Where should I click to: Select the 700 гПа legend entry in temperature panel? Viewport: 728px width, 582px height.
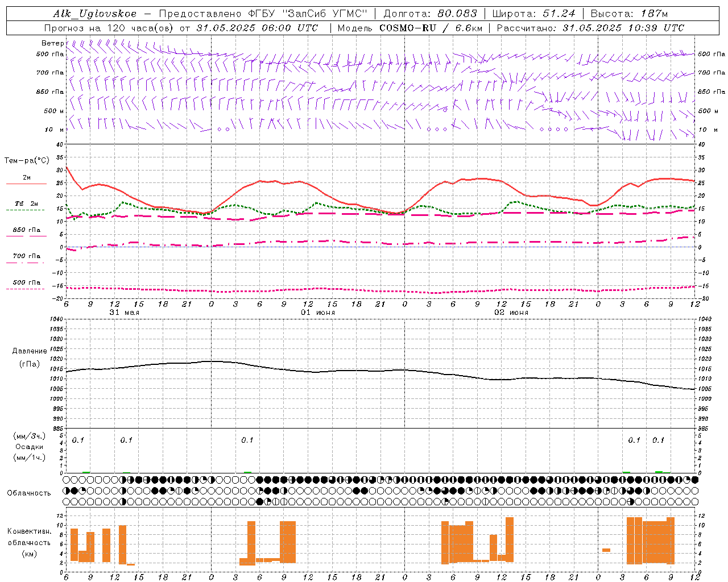point(27,256)
